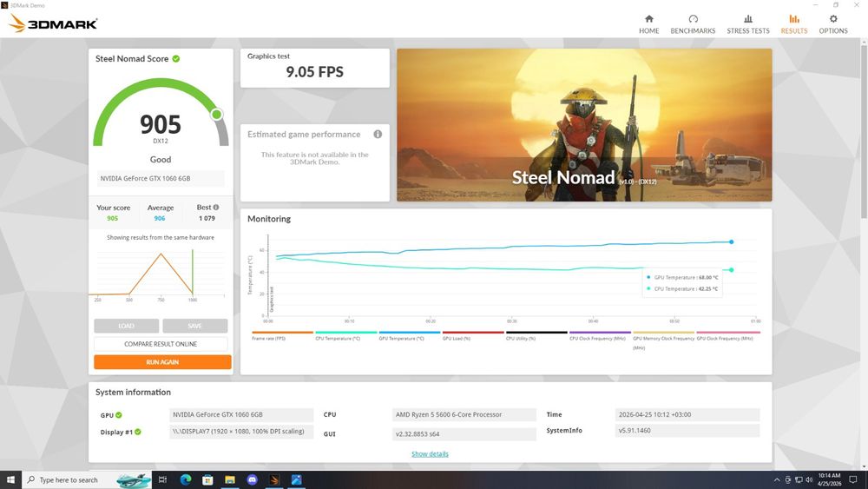Click the green check next to GPU
This screenshot has height=489, width=868.
(x=118, y=415)
